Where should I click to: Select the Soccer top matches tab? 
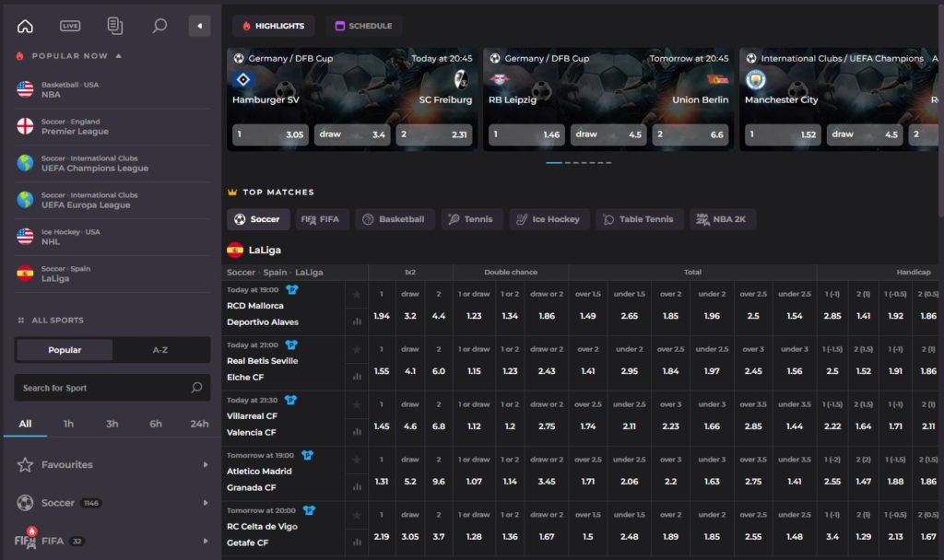(x=258, y=219)
